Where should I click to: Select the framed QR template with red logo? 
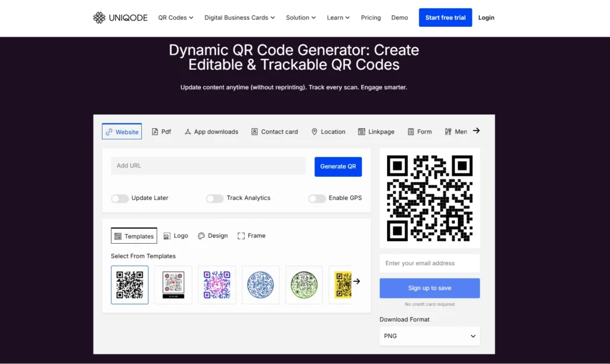coord(173,285)
